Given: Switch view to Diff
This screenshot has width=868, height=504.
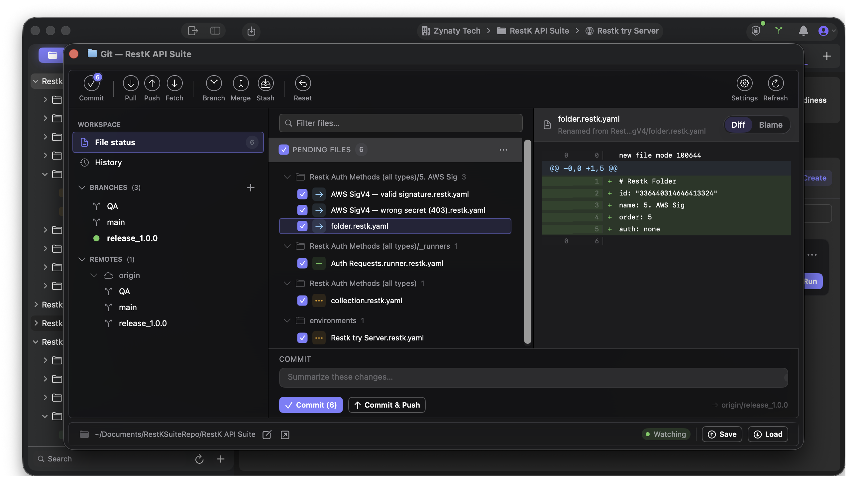Looking at the screenshot, I should click(738, 125).
